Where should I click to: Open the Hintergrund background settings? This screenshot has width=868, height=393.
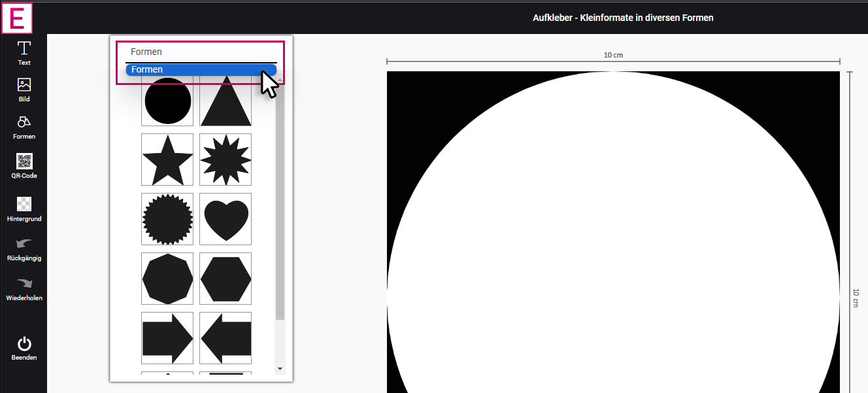(x=24, y=209)
